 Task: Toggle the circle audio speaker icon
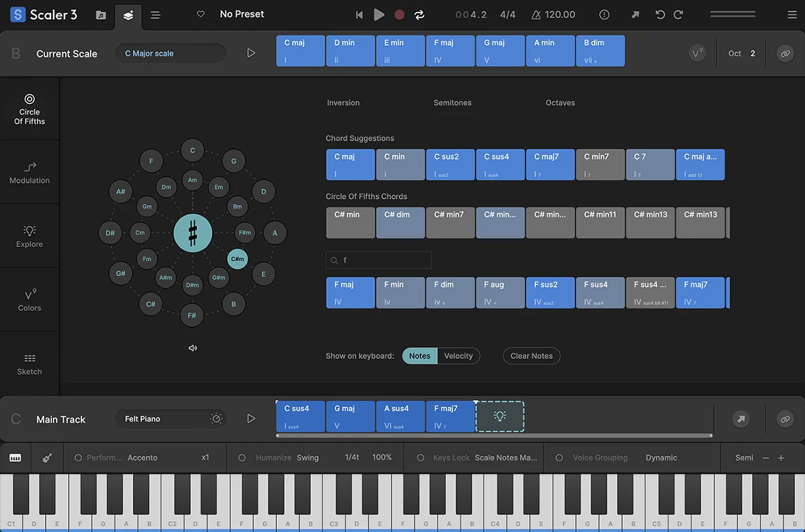click(x=193, y=348)
